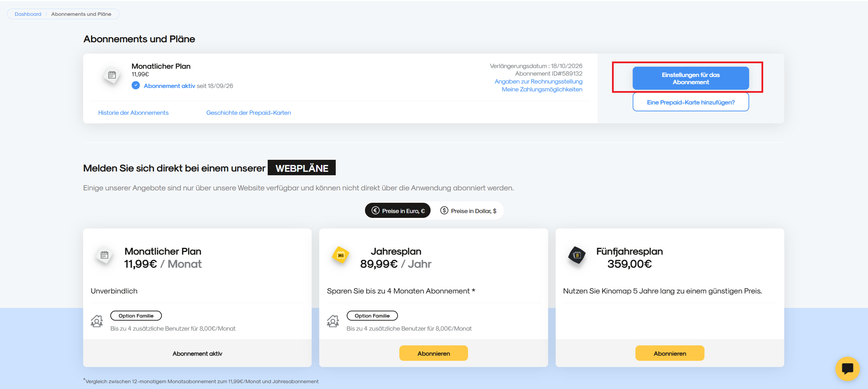868x389 pixels.
Task: Click the calendar icon in Monatlicher Plan card
Action: tap(104, 255)
